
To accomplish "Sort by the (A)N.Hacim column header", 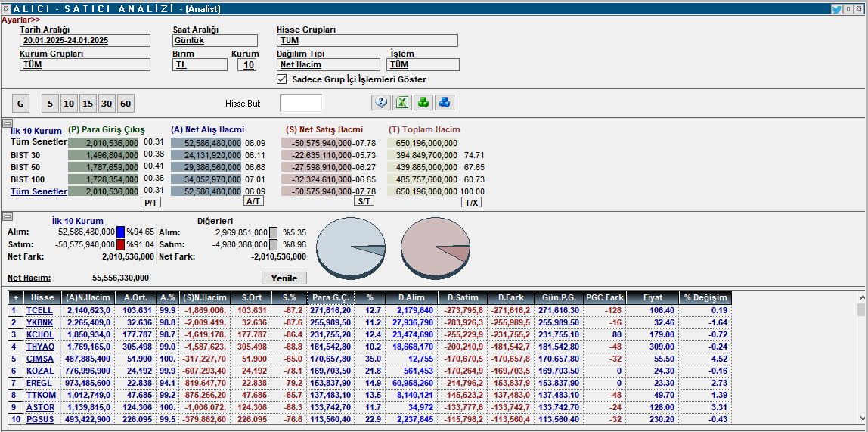I will coord(88,297).
